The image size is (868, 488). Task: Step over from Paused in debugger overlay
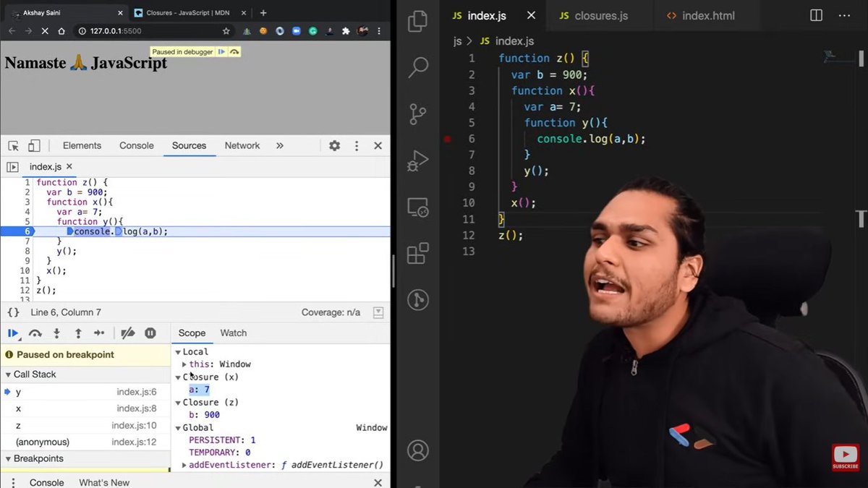pyautogui.click(x=234, y=52)
